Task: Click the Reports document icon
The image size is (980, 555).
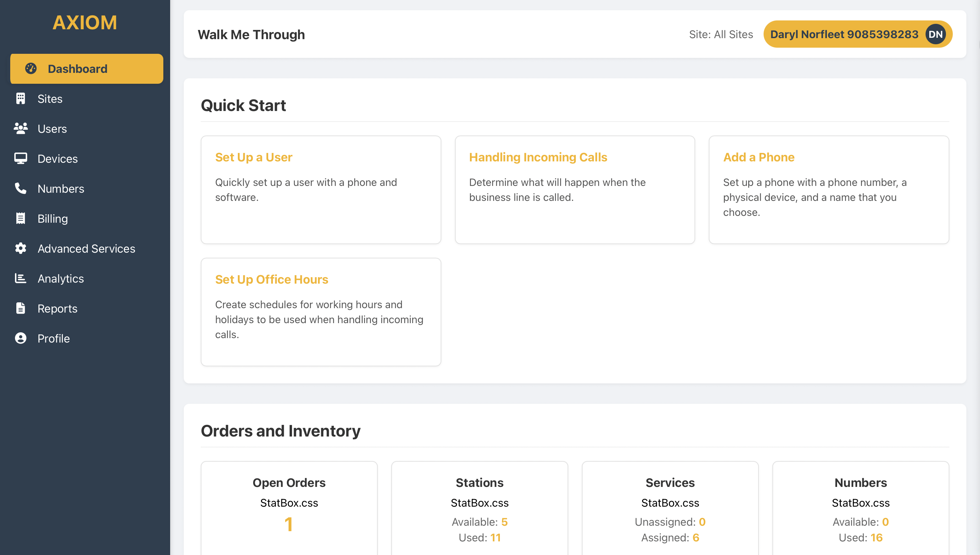Action: click(20, 308)
